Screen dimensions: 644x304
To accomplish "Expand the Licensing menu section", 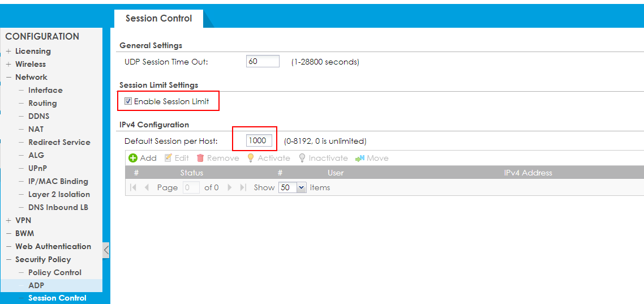I will click(8, 52).
